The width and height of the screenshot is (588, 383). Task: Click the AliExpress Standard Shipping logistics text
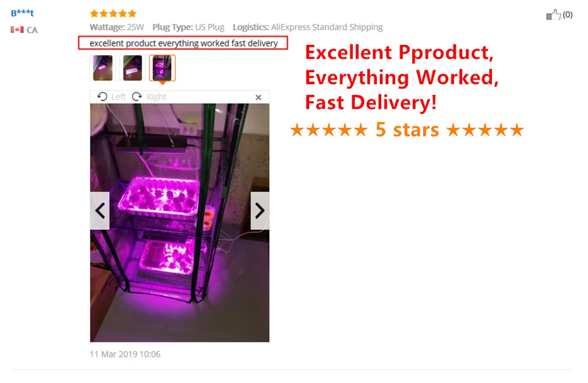click(x=327, y=27)
